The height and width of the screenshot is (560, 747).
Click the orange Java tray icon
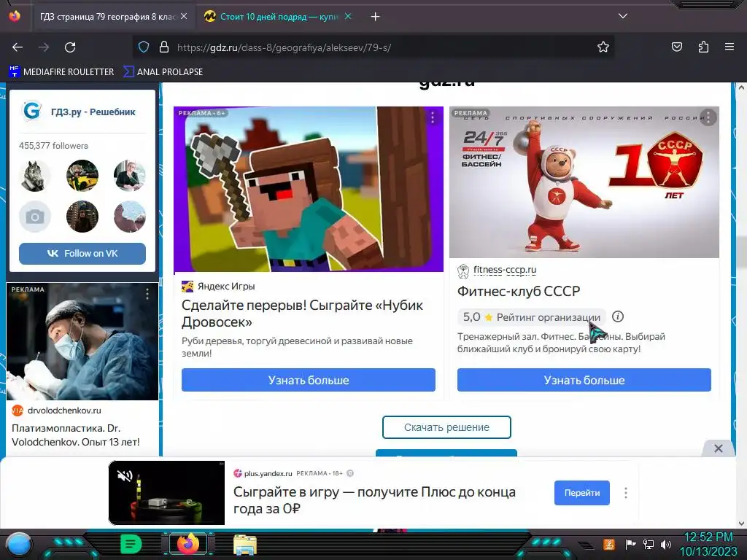(x=608, y=544)
